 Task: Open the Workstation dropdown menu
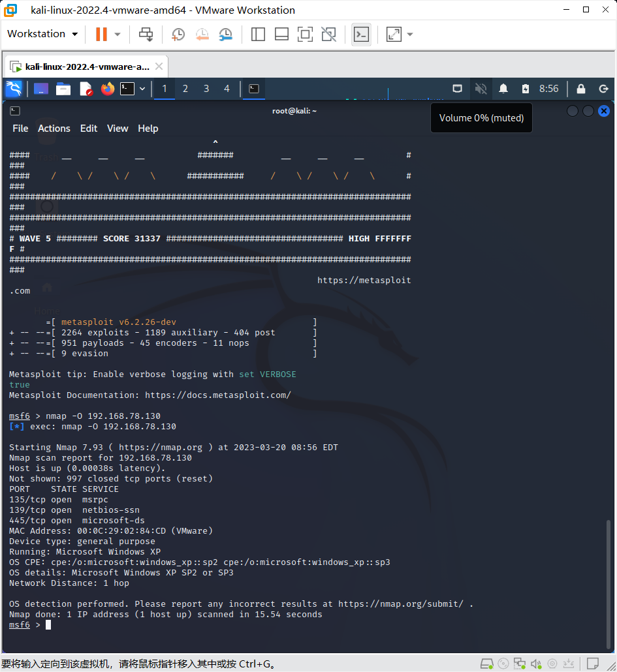point(42,34)
